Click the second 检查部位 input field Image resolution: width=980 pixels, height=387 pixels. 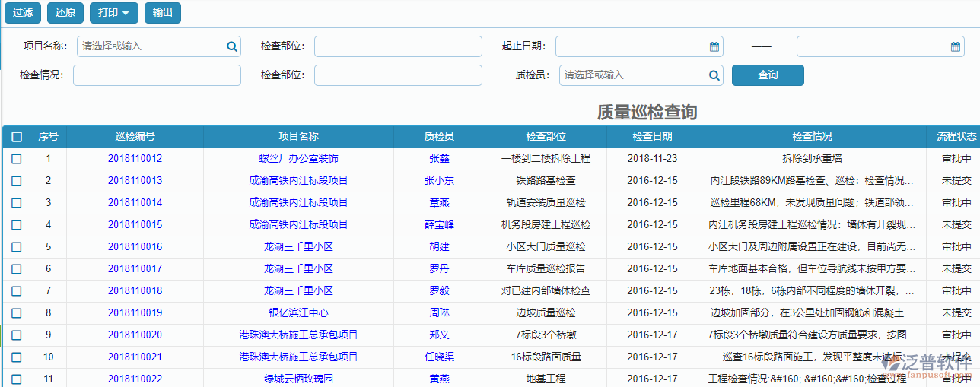tap(398, 75)
